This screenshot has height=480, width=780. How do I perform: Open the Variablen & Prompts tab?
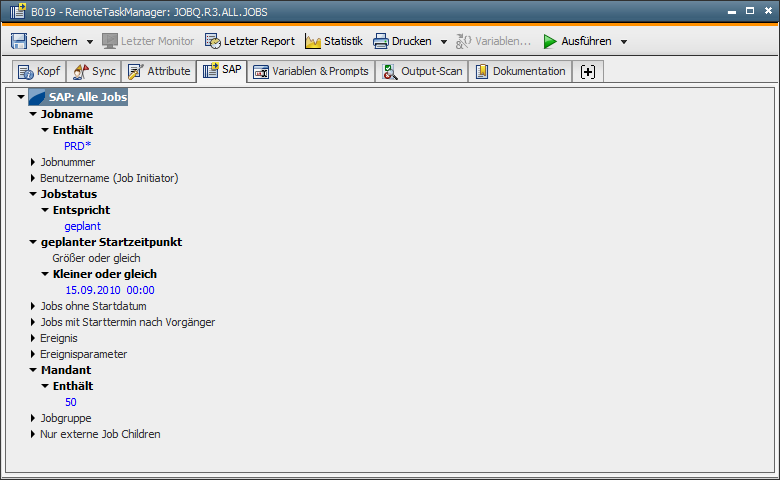point(311,72)
